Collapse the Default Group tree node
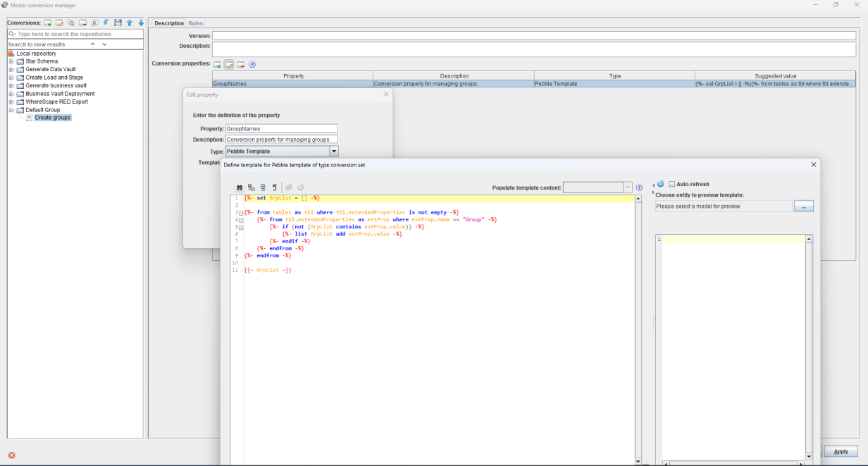868x466 pixels. 11,110
